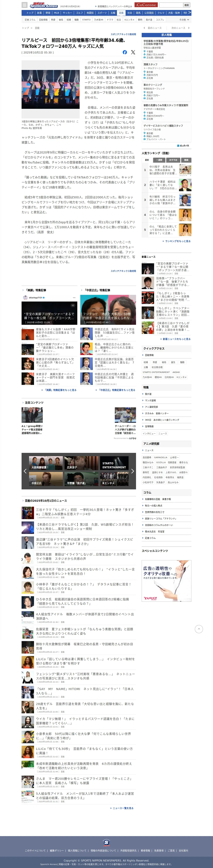The width and height of the screenshot is (213, 868).
Task: Open carousel tile STARTO ENTERTAINMENT
Action: click(114, 463)
